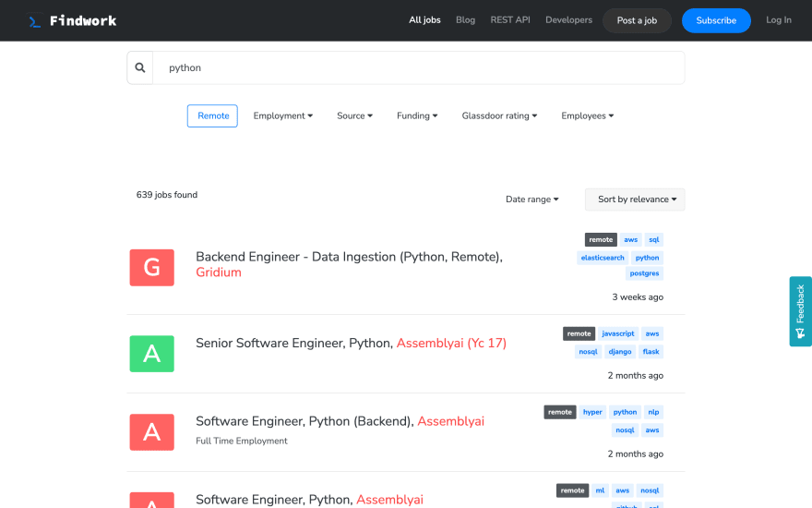This screenshot has width=812, height=508.
Task: Toggle the Remote filter button
Action: point(212,115)
